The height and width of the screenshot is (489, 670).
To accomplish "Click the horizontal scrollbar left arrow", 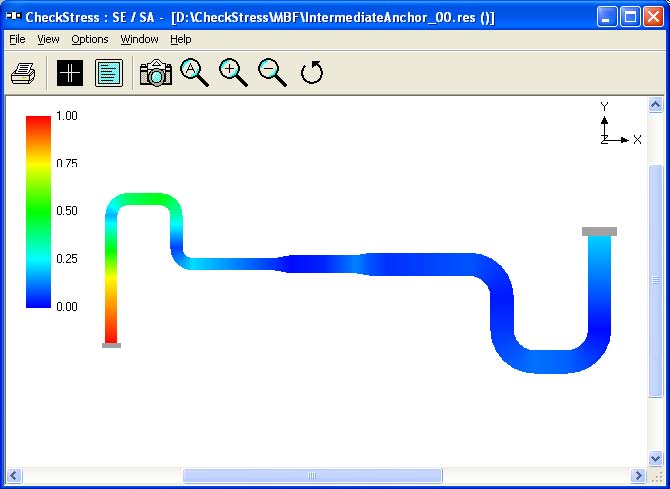I will [x=14, y=475].
